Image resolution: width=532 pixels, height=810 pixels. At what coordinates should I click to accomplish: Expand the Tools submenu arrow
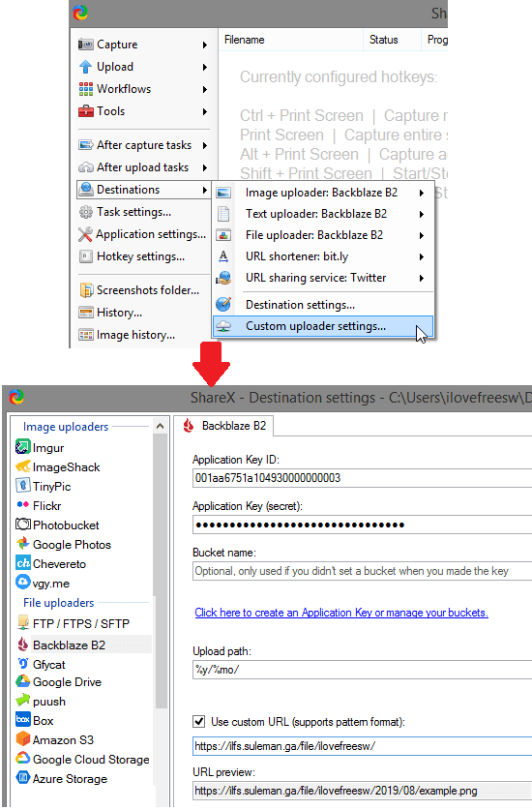pyautogui.click(x=204, y=111)
